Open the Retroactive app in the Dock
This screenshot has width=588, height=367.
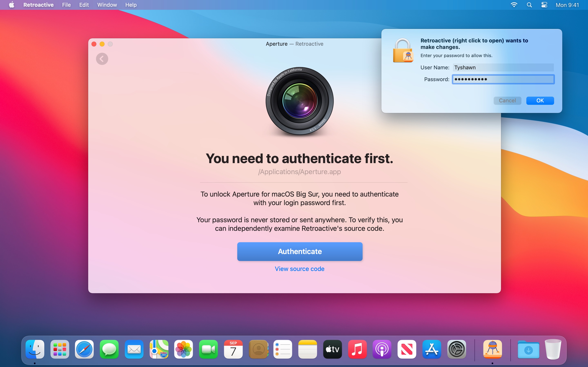(x=492, y=349)
